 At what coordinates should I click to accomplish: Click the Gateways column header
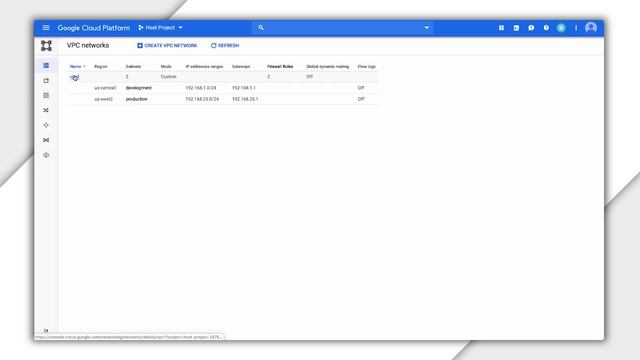241,67
